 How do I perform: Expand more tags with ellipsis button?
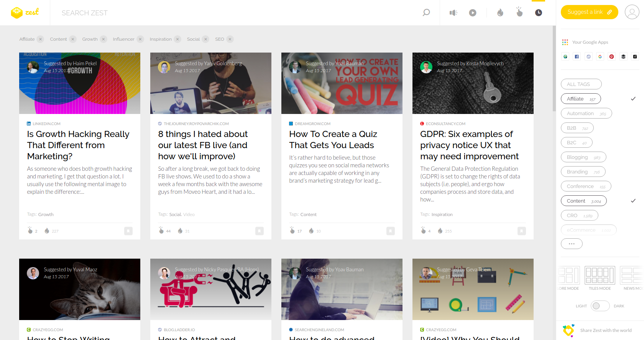[x=572, y=244]
